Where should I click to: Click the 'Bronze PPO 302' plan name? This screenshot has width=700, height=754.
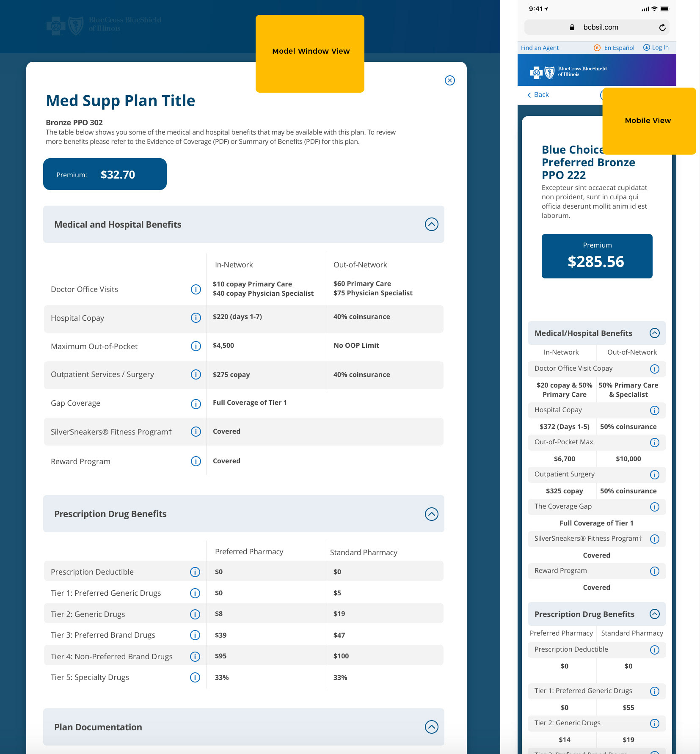pos(74,123)
